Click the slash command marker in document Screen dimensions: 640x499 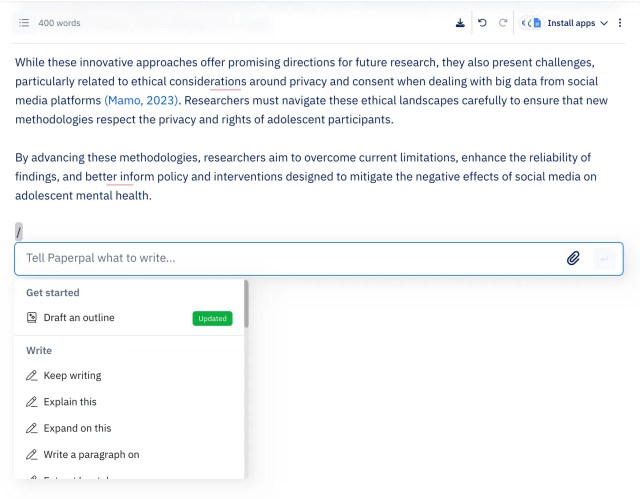click(x=19, y=232)
